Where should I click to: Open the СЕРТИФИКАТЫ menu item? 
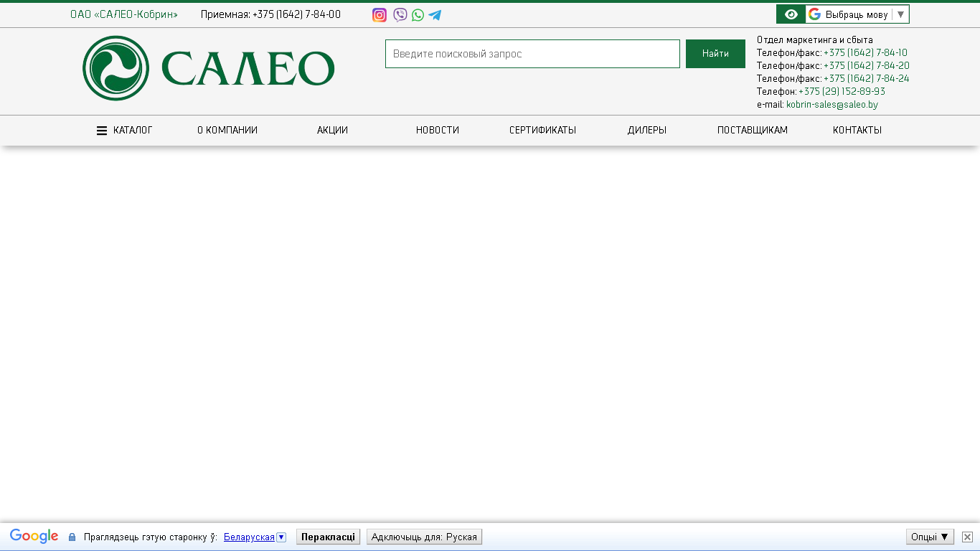(x=542, y=131)
